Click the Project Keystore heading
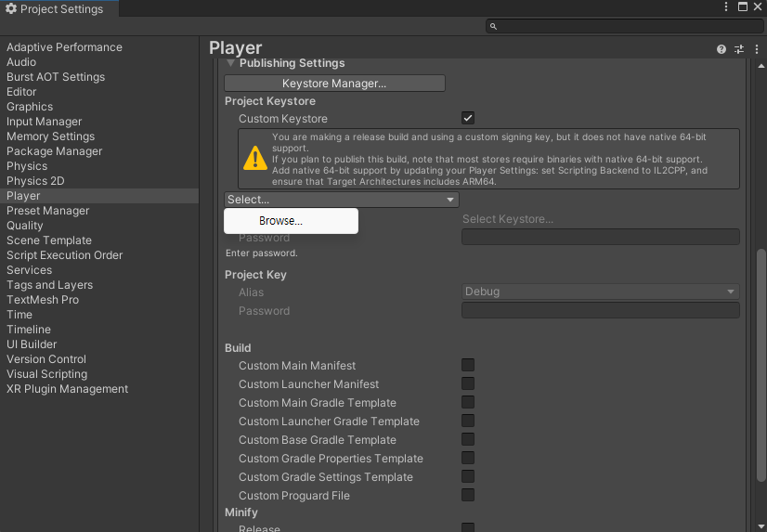767x532 pixels. click(x=270, y=101)
